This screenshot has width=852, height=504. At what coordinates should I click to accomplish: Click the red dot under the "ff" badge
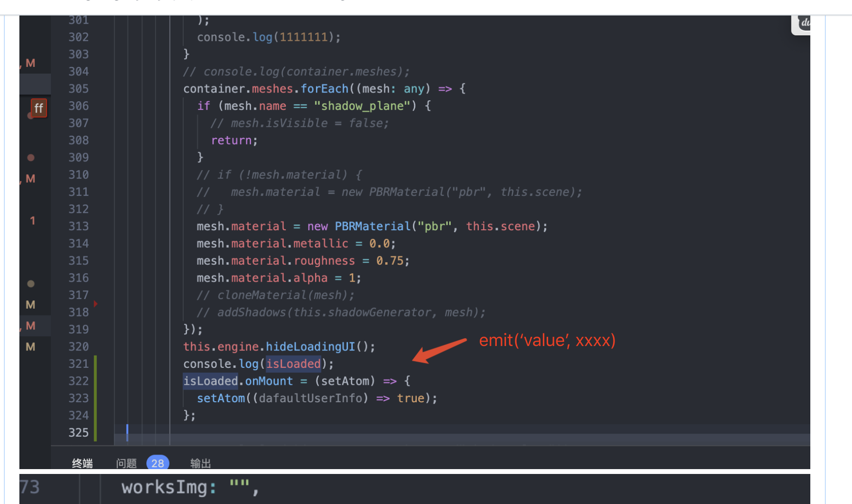[31, 116]
